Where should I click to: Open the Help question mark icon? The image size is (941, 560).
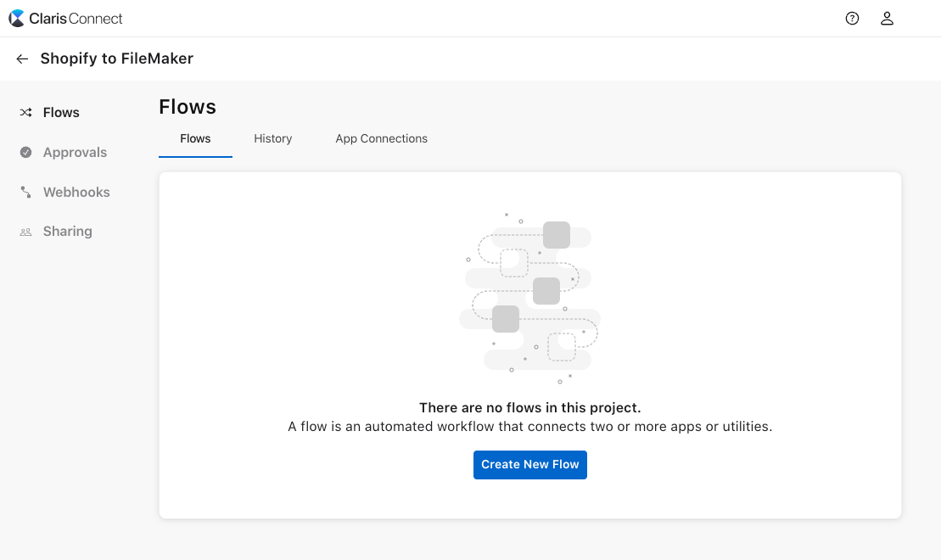click(x=852, y=17)
